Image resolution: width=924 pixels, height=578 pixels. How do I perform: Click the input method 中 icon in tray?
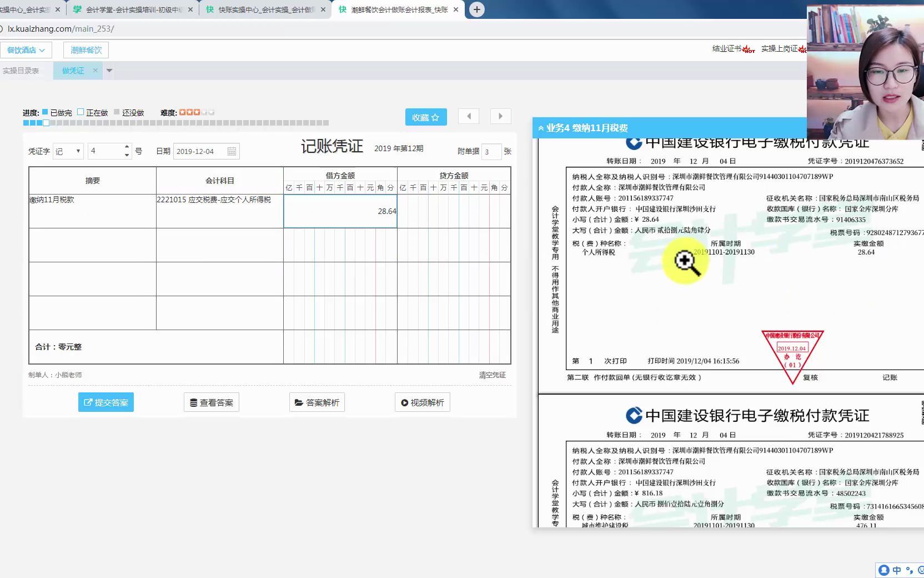[x=897, y=570]
